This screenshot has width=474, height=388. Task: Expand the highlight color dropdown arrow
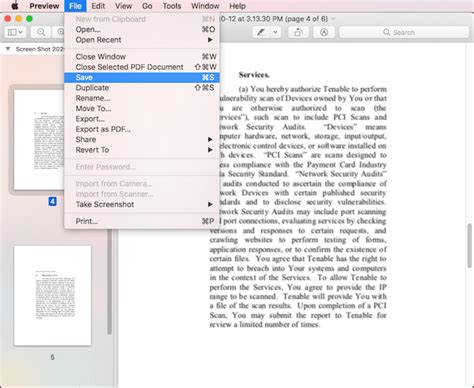[275, 32]
